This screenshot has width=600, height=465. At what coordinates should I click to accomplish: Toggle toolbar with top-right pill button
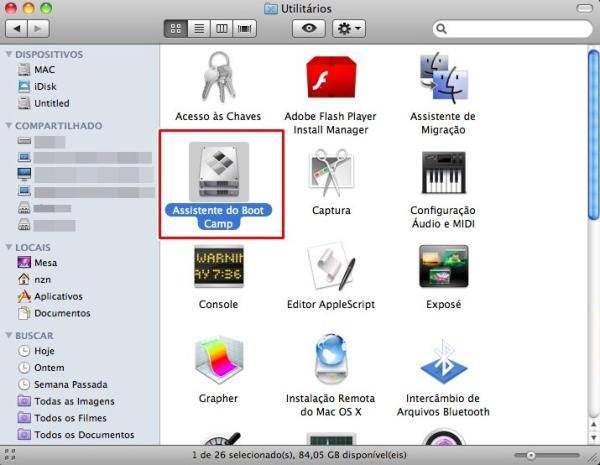tap(584, 8)
